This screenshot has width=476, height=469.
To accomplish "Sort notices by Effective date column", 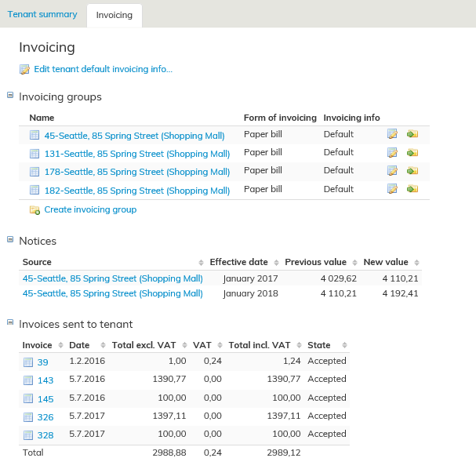I will [x=238, y=262].
